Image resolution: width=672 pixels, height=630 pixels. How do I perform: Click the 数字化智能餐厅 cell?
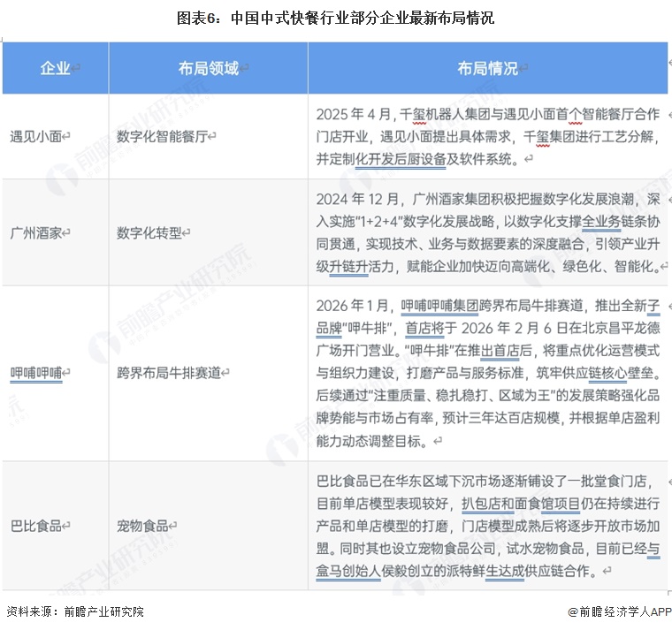click(x=209, y=137)
